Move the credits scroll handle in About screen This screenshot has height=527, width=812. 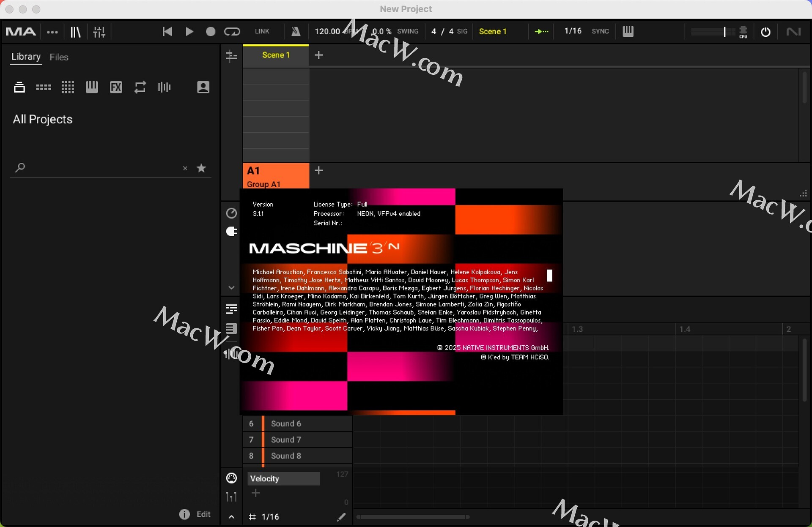point(549,276)
